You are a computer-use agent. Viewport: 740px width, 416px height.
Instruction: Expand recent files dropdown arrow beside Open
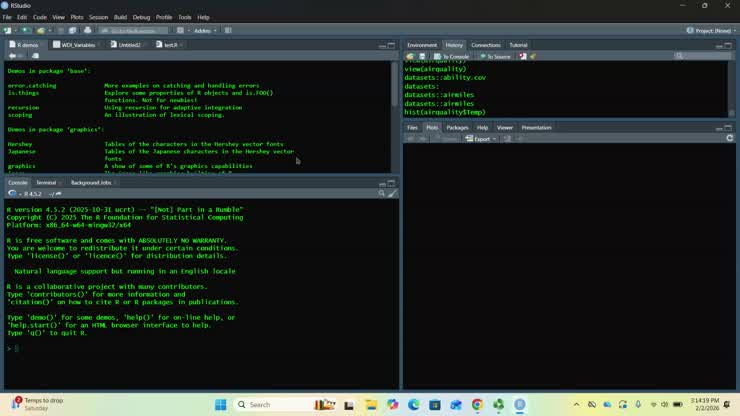[50, 31]
